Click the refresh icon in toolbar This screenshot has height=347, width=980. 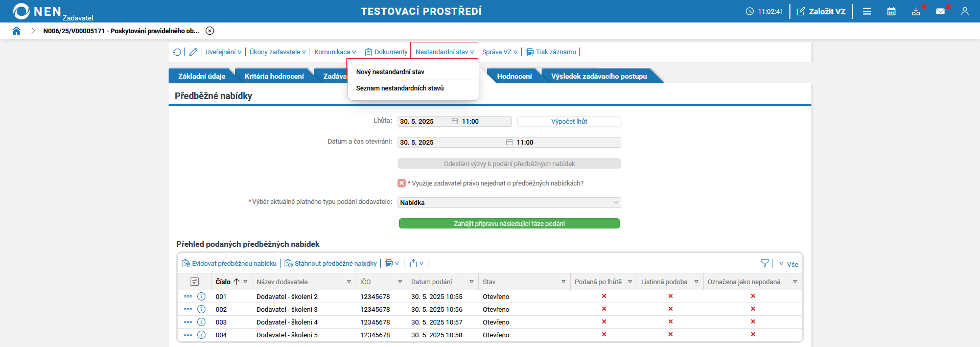point(177,52)
